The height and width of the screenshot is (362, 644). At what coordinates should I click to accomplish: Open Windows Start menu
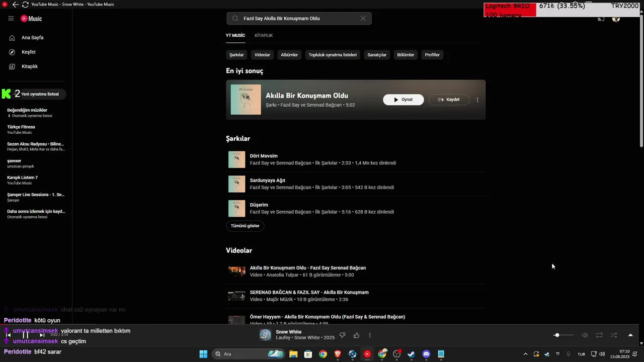click(x=203, y=354)
